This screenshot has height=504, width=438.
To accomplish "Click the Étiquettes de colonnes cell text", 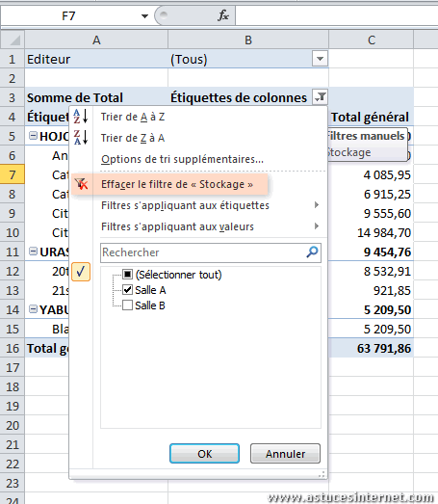I will pyautogui.click(x=239, y=97).
